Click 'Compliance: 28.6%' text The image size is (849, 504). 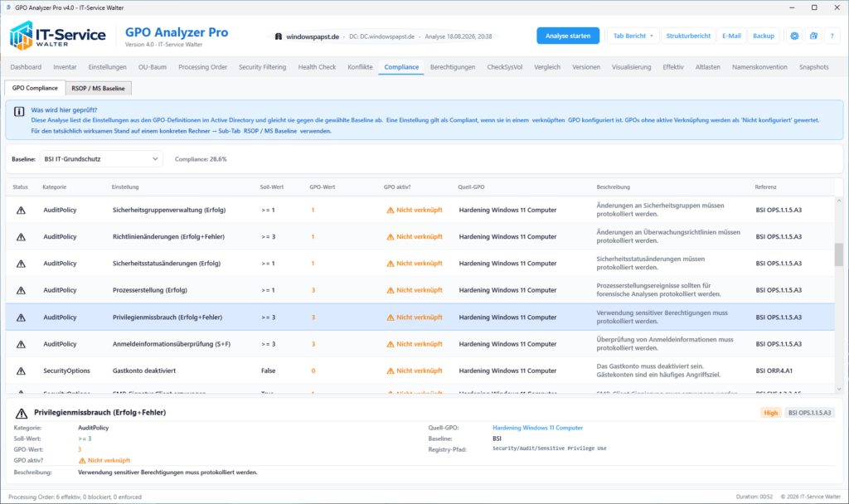coord(201,159)
